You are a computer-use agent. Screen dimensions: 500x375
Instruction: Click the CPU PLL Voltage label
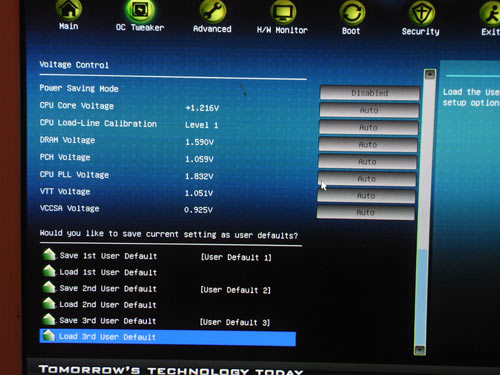click(74, 174)
